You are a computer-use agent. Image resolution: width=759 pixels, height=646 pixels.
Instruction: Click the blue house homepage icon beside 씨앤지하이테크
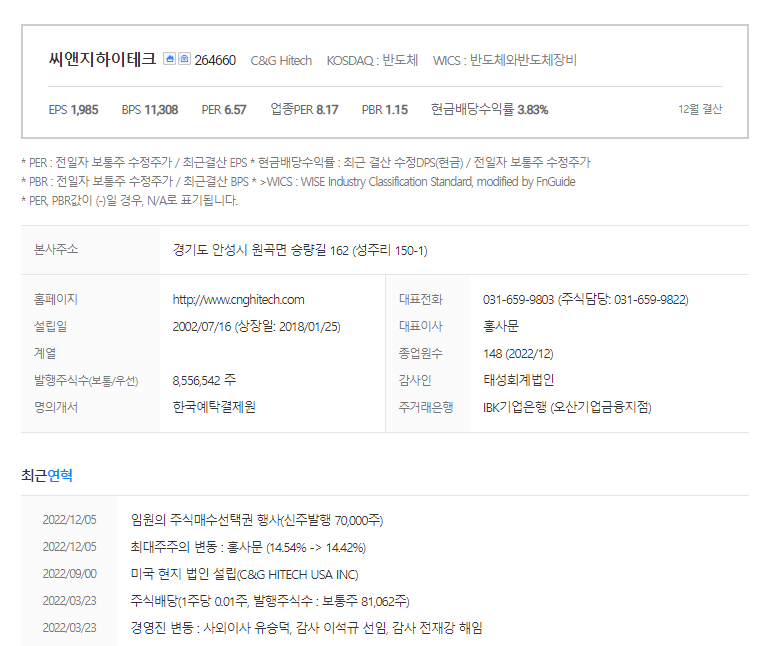(169, 59)
